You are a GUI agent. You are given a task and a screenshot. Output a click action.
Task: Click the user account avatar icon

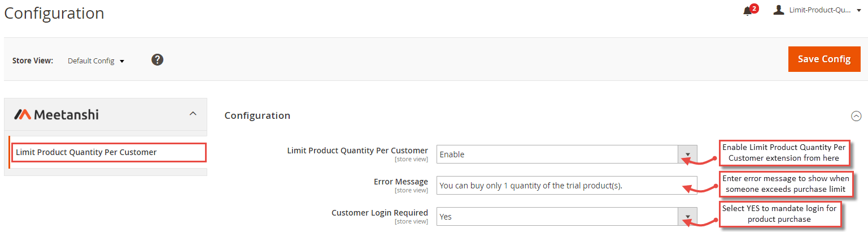point(779,10)
